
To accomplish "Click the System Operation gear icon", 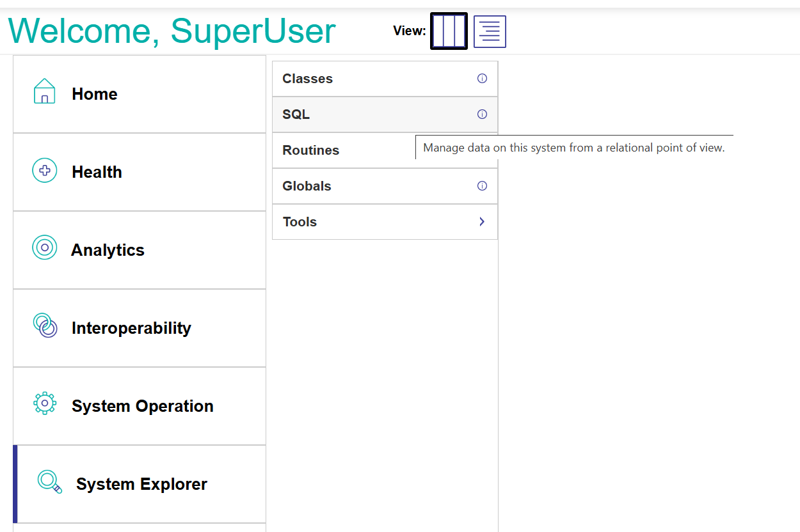I will [44, 403].
